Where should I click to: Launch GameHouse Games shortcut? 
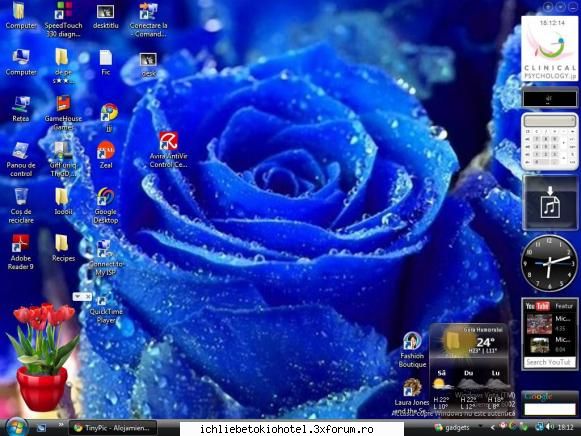(63, 113)
